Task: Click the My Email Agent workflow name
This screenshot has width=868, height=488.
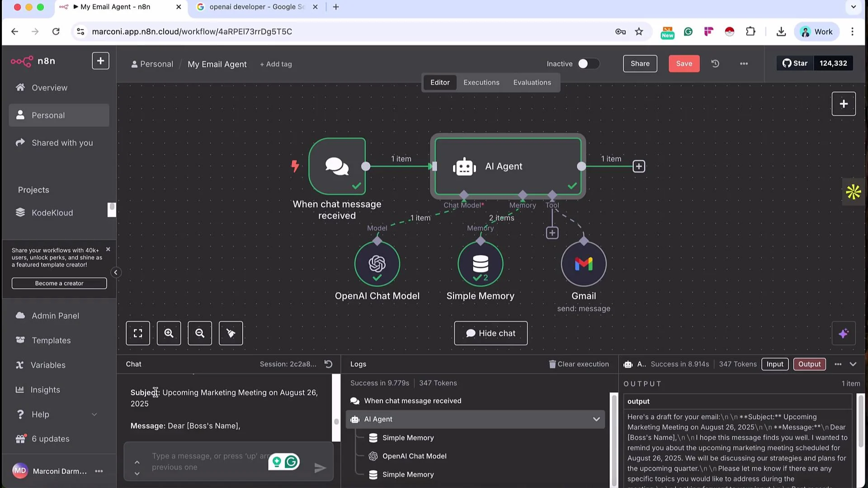Action: [217, 64]
